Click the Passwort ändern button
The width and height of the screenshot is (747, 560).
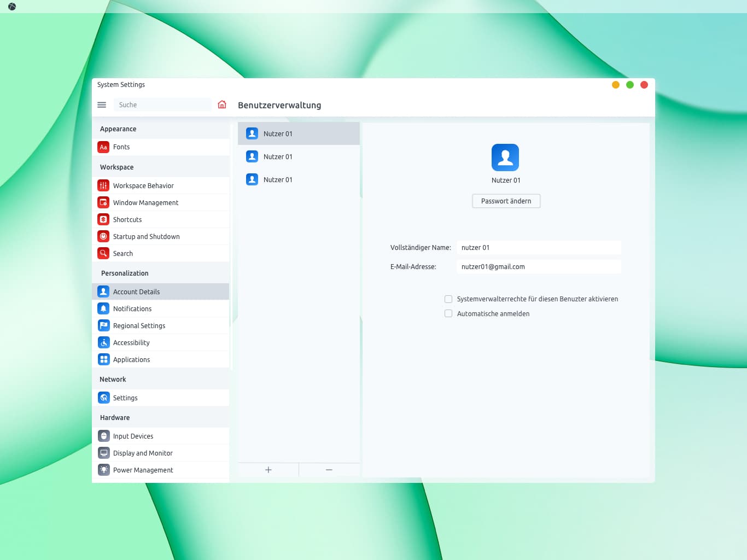506,201
